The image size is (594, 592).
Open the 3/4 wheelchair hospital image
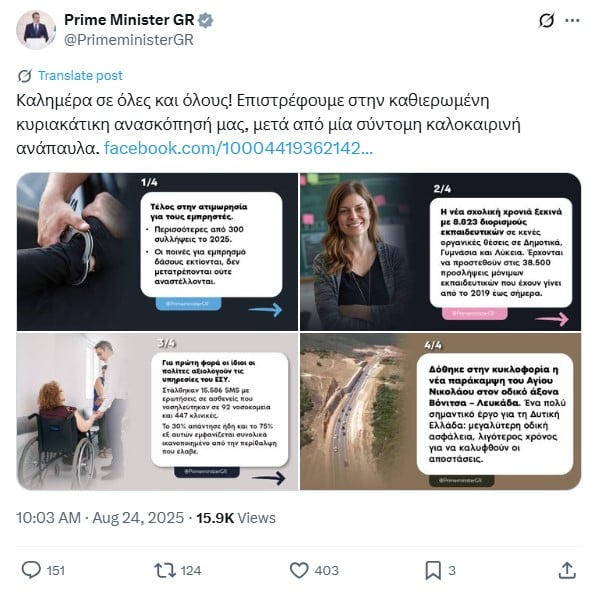157,411
